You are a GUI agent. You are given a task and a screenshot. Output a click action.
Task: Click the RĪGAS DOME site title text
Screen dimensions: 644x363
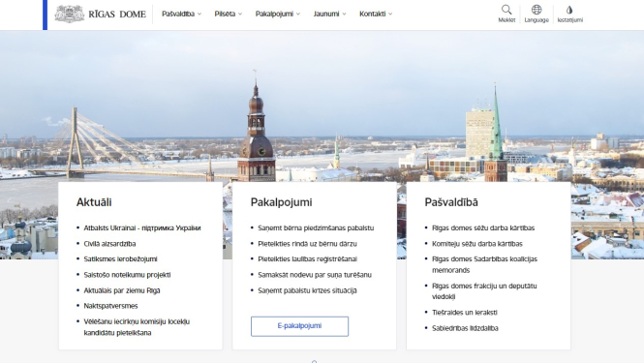(x=117, y=15)
